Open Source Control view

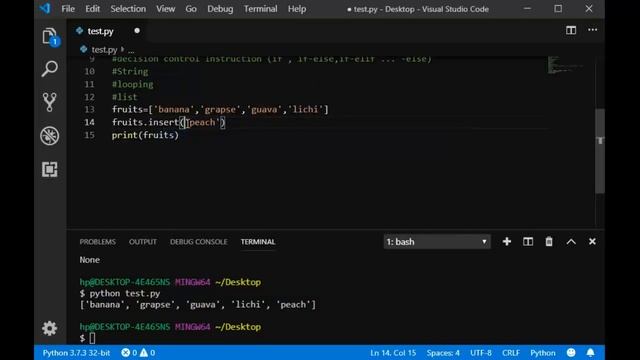click(x=50, y=102)
